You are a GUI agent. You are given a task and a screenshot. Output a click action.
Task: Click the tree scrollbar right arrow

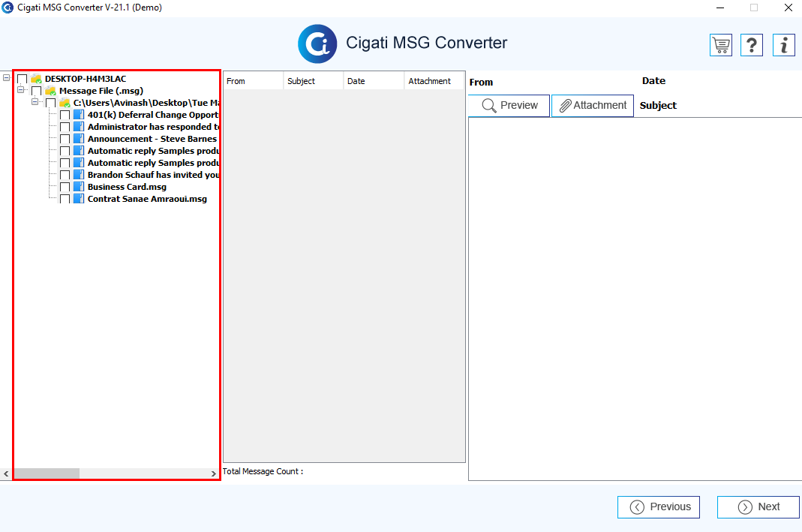coord(214,473)
